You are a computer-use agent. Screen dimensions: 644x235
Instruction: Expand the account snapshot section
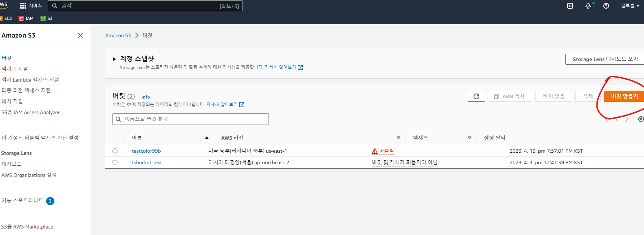114,59
